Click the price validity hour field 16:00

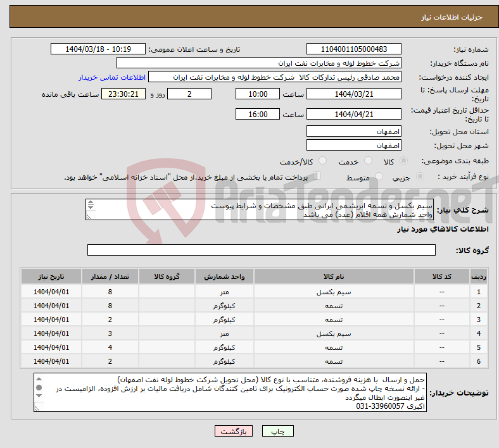pos(258,114)
